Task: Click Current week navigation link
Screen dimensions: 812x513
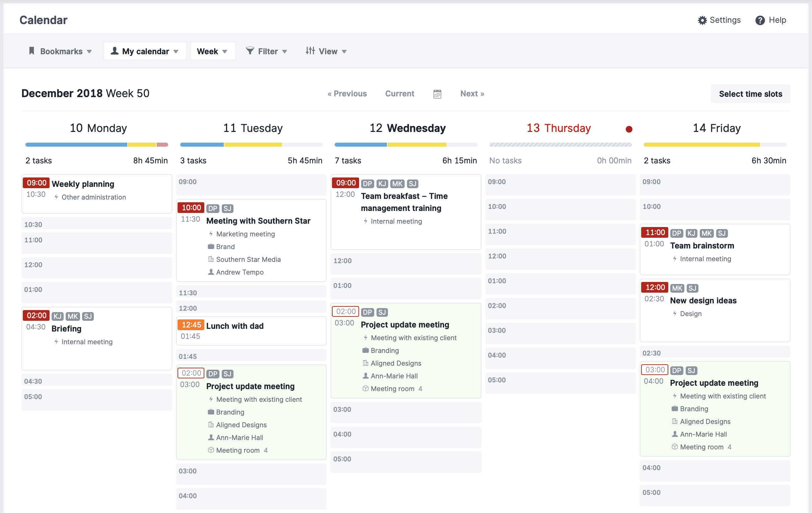Action: (400, 93)
